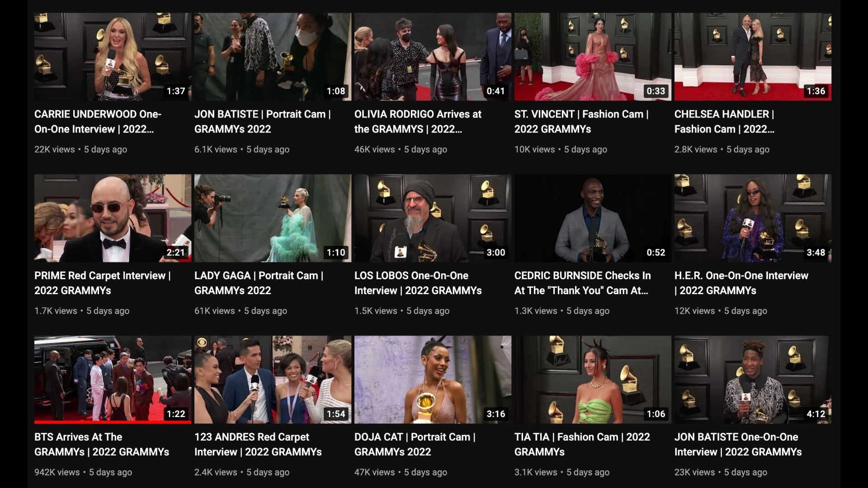
Task: Open the Jon Batiste Portrait Cam thumbnail
Action: coord(273,56)
